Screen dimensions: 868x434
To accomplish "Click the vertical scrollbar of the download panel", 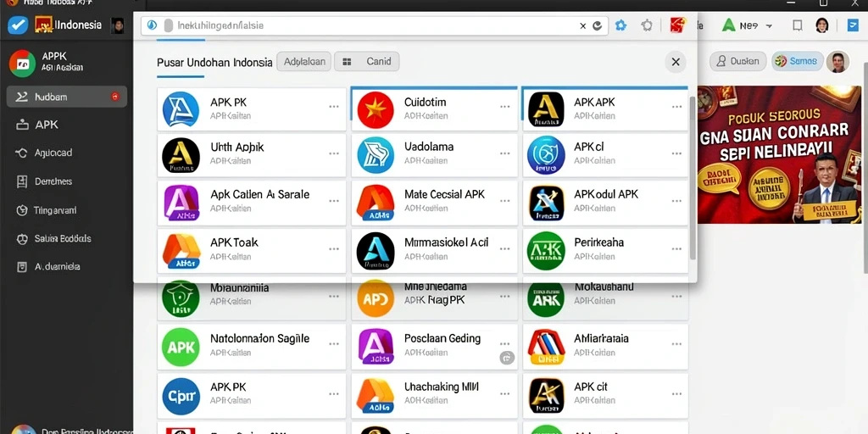I will coord(693,177).
